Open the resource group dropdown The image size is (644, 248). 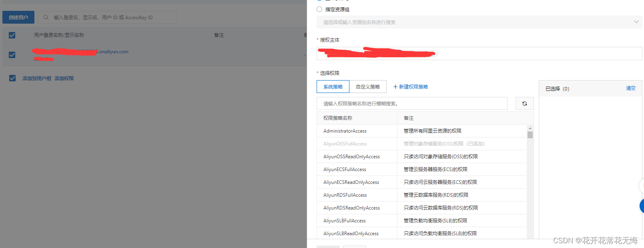(x=479, y=22)
